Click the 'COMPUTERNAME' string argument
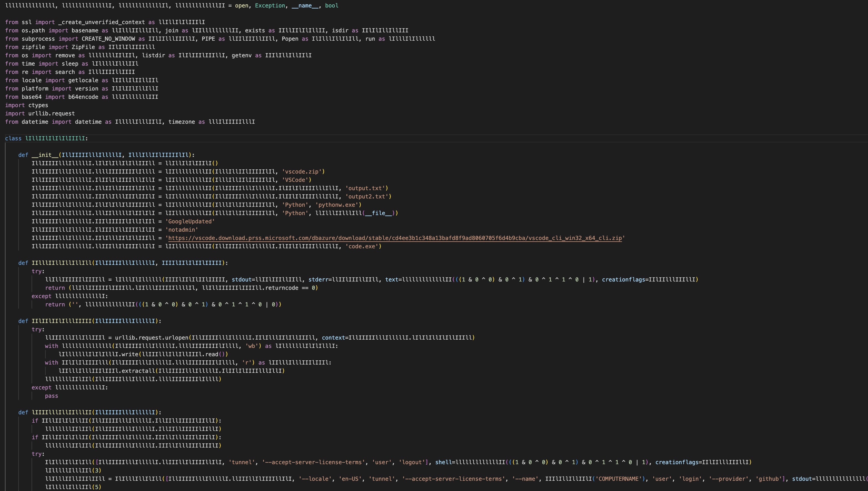Viewport: 868px width, 491px height. pyautogui.click(x=619, y=479)
